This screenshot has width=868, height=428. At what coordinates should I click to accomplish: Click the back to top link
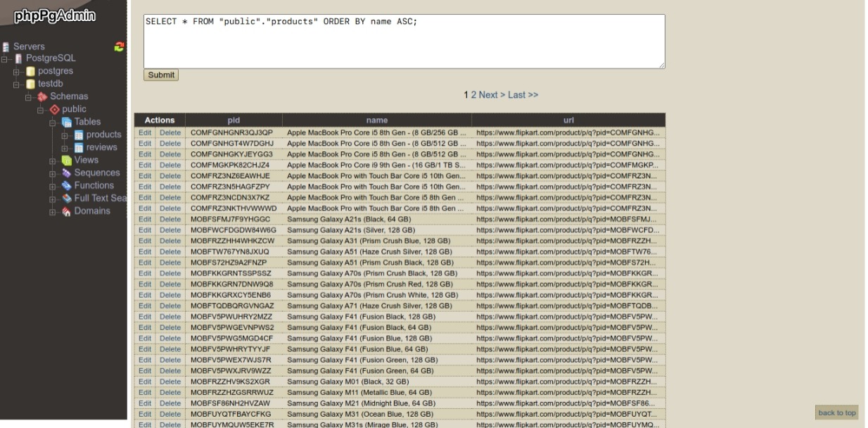pos(837,413)
